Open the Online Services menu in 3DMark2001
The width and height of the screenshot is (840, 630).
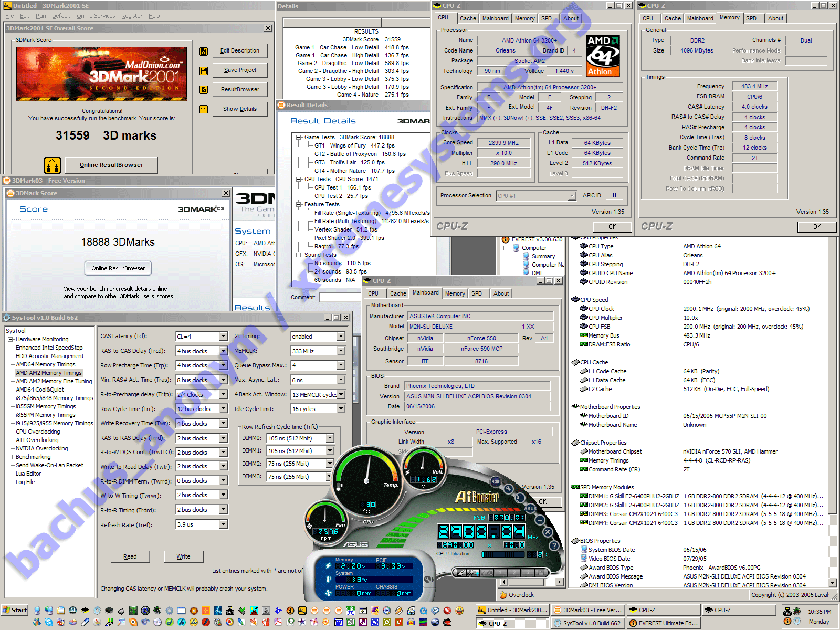(96, 16)
